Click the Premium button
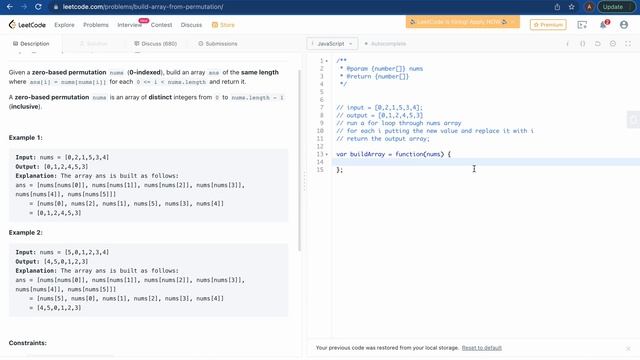640x360 pixels. [x=548, y=25]
